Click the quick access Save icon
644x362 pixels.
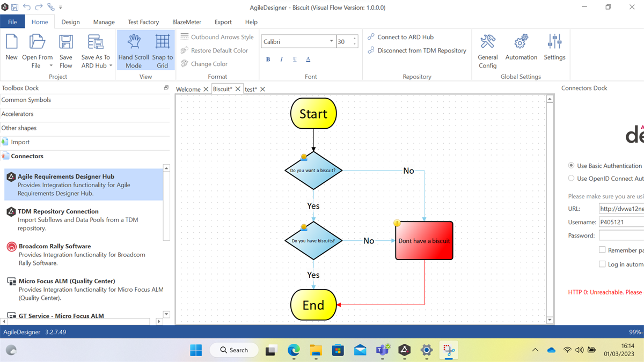tap(14, 7)
